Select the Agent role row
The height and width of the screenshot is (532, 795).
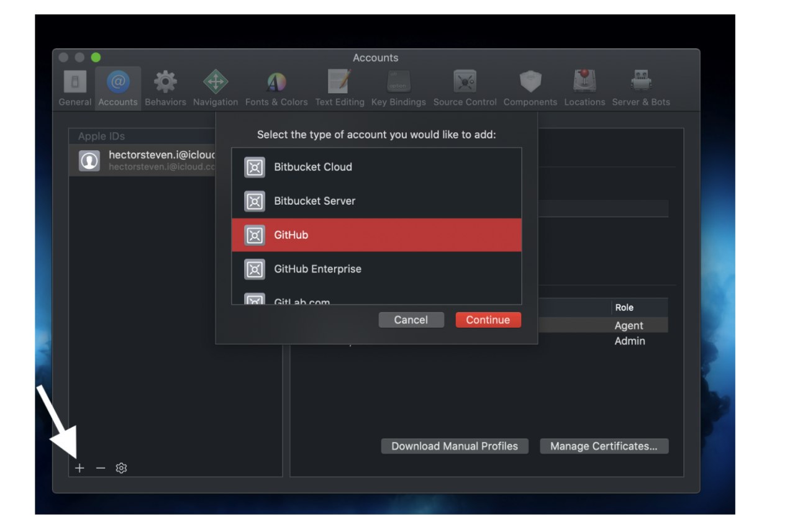pos(629,325)
